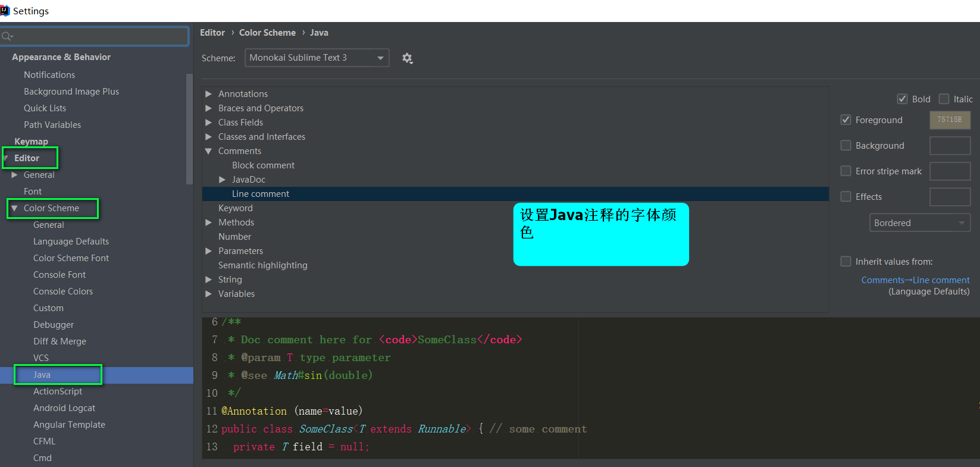Collapse the Comments tree node
Viewport: 980px width, 467px height.
pyautogui.click(x=208, y=151)
